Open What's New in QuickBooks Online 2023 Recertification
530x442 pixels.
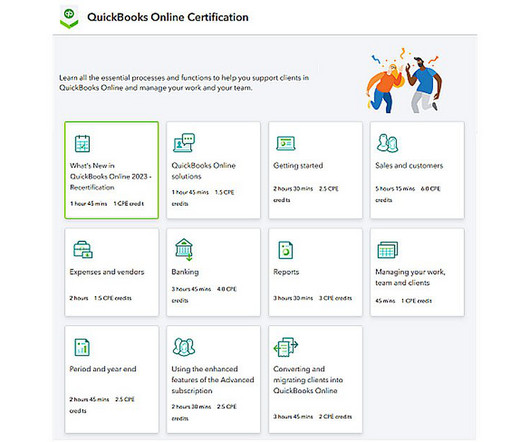click(111, 176)
